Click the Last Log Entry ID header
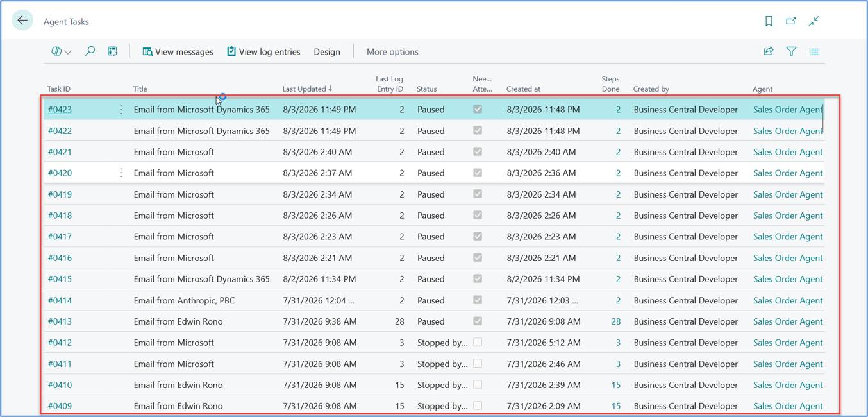This screenshot has height=417, width=868. (389, 84)
